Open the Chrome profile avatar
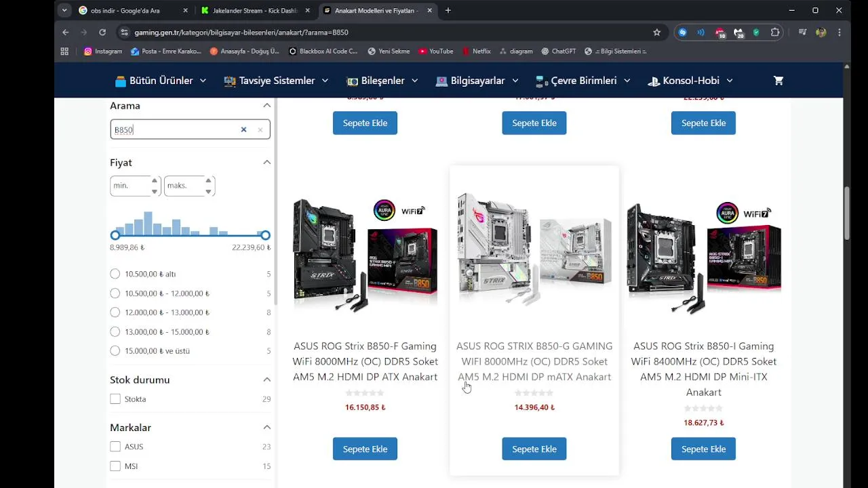Image resolution: width=868 pixels, height=488 pixels. pyautogui.click(x=821, y=33)
